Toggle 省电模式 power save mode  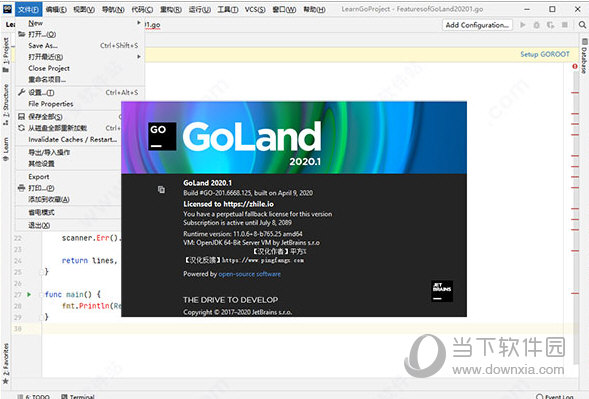click(68, 212)
